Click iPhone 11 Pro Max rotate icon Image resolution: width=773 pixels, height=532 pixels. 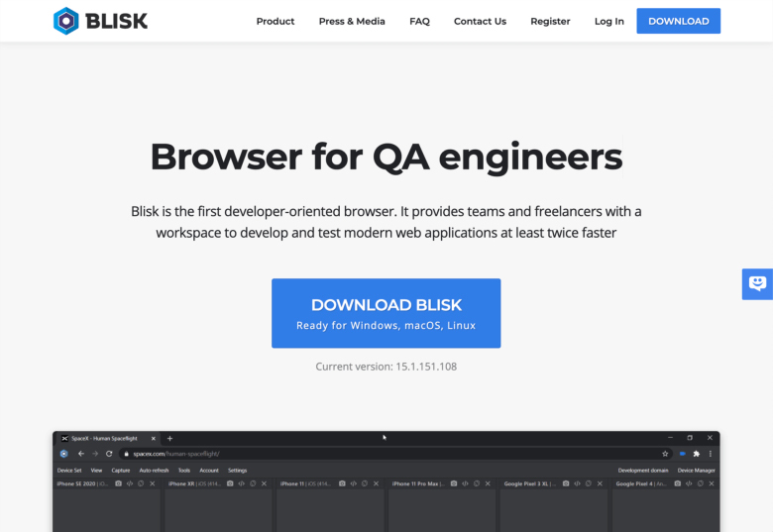click(477, 483)
